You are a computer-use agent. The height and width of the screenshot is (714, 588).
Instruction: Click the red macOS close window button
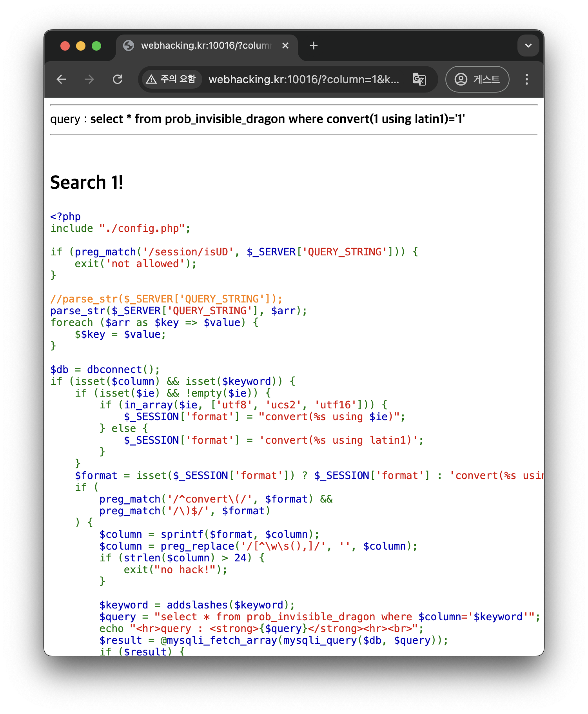pos(65,46)
